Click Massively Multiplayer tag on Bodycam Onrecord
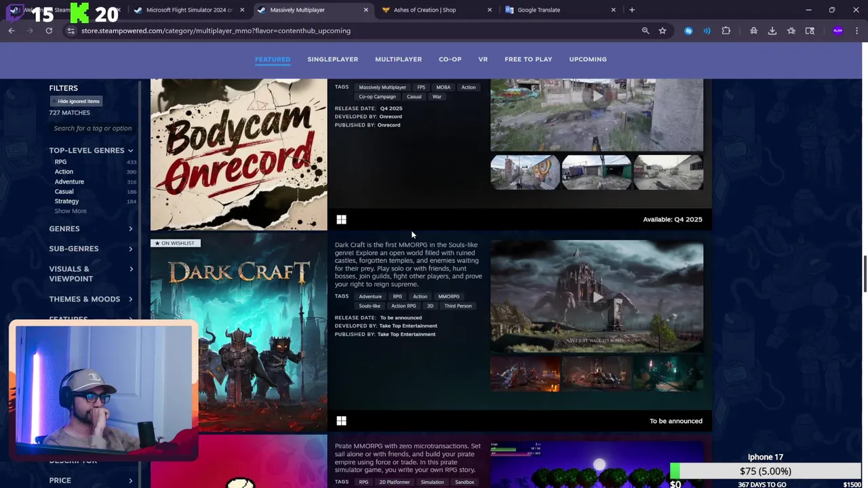Viewport: 868px width, 488px height. click(x=382, y=87)
